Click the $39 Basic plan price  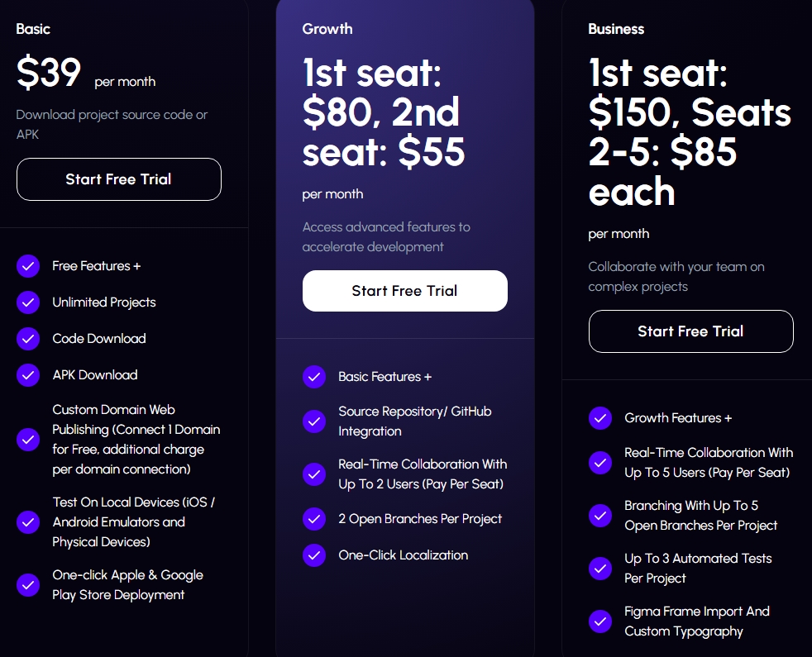49,74
